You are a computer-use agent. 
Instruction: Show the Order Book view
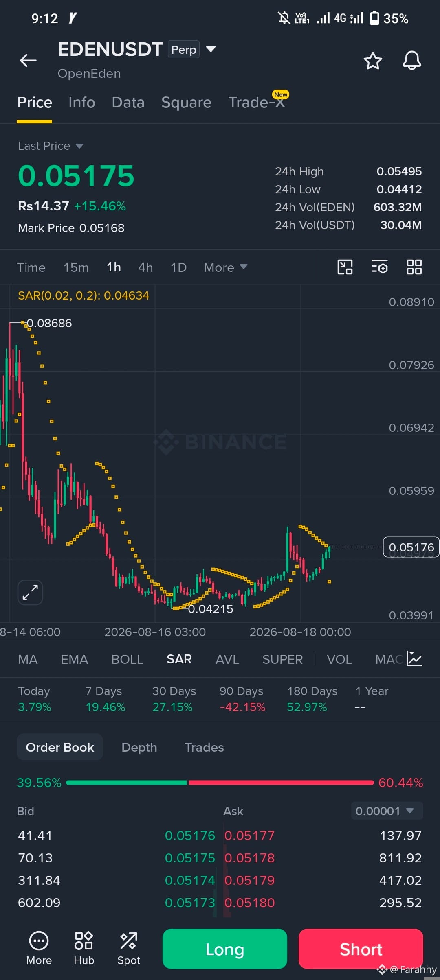pos(60,747)
